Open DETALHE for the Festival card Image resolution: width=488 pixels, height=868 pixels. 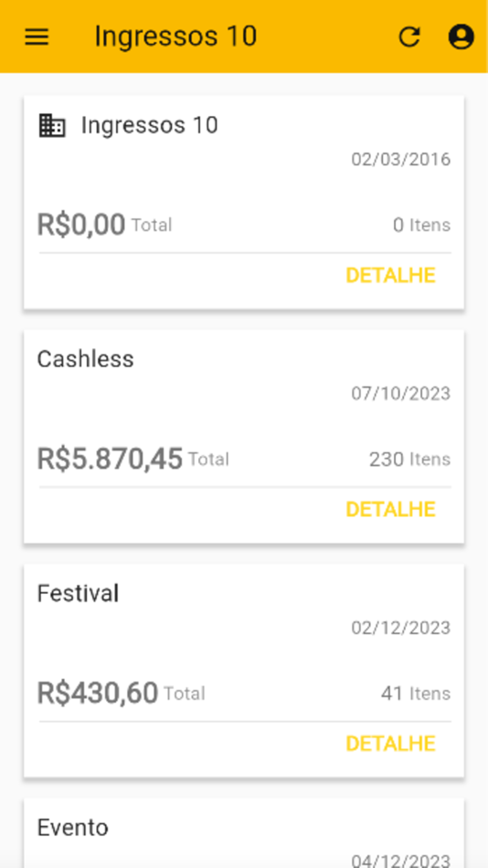coord(390,744)
